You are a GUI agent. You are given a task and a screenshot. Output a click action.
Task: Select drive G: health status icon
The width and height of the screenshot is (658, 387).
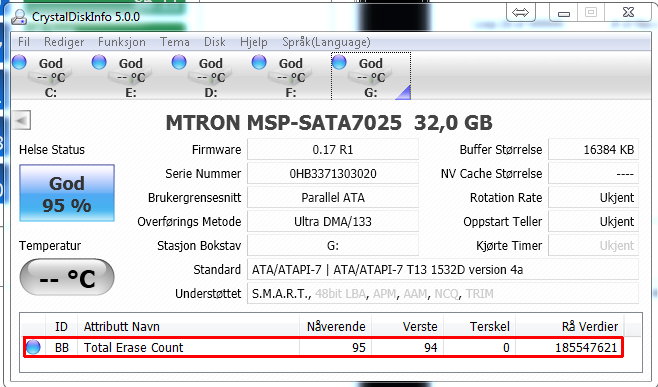[339, 62]
